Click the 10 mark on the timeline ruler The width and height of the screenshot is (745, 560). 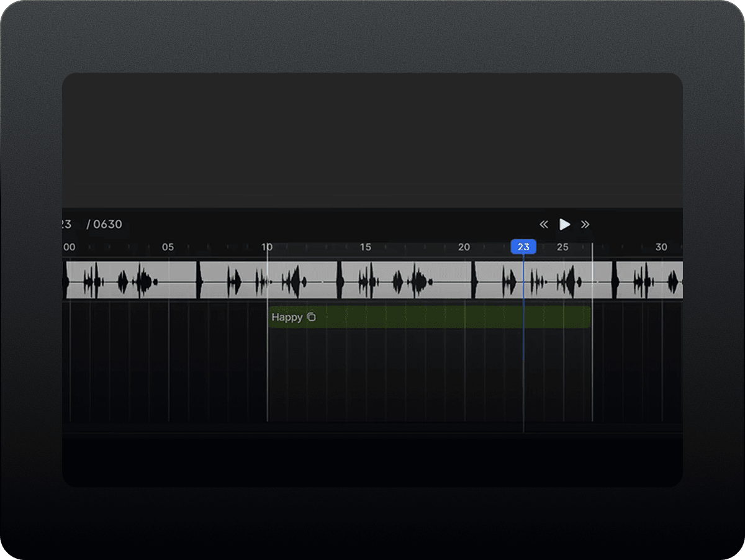click(267, 247)
